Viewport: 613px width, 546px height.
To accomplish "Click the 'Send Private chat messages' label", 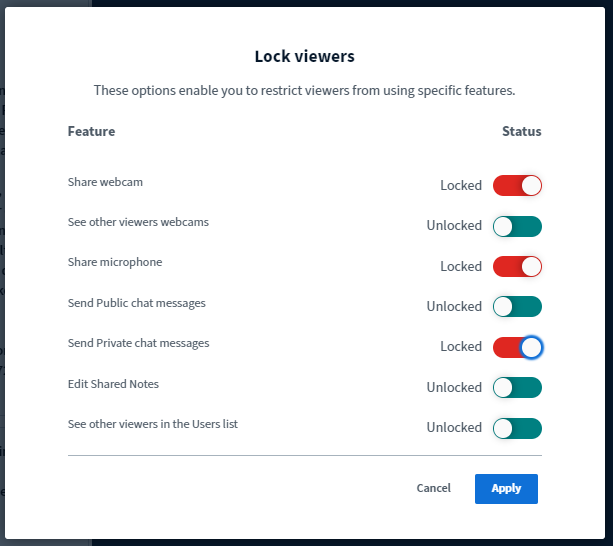I will pyautogui.click(x=138, y=343).
